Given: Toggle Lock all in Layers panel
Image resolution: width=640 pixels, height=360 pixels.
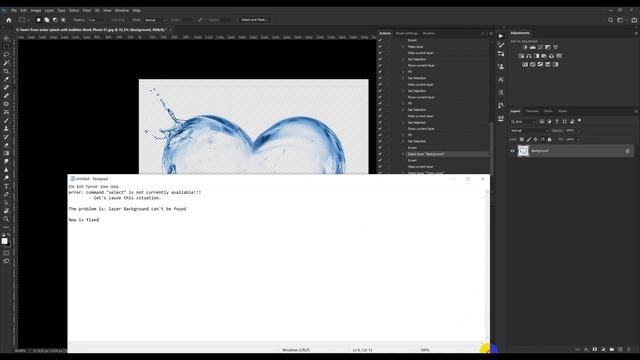Looking at the screenshot, I should pos(549,139).
